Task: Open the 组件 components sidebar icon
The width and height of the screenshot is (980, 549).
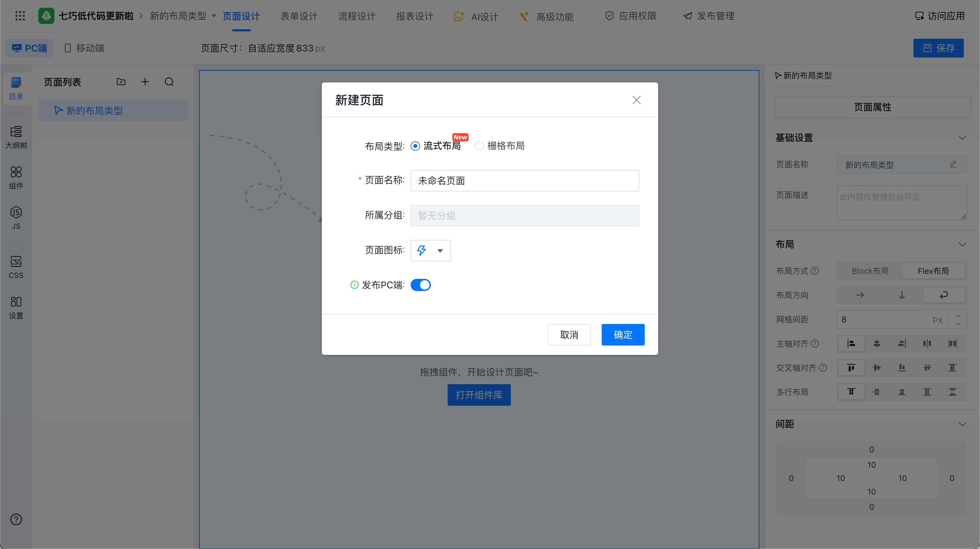Action: 16,177
